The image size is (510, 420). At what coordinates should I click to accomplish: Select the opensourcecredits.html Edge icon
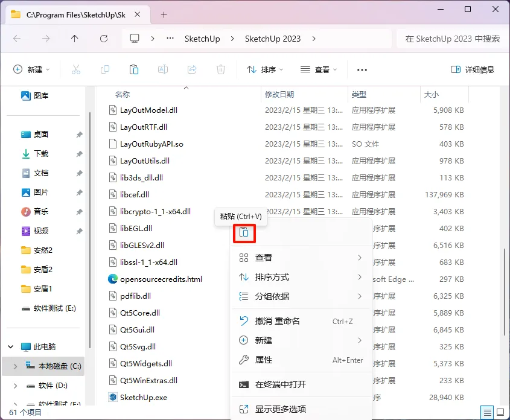(x=113, y=279)
